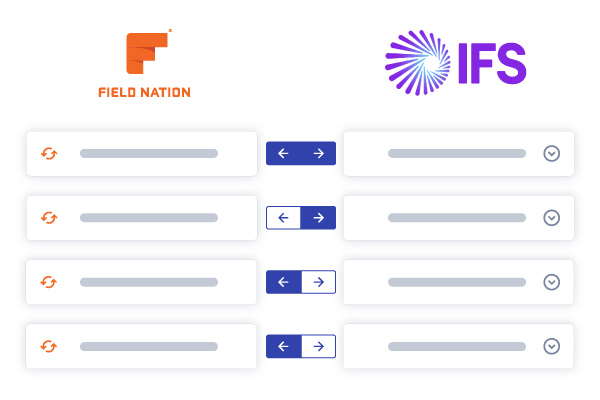Toggle right arrow in first row direction switch
The height and width of the screenshot is (400, 600).
pyautogui.click(x=318, y=154)
